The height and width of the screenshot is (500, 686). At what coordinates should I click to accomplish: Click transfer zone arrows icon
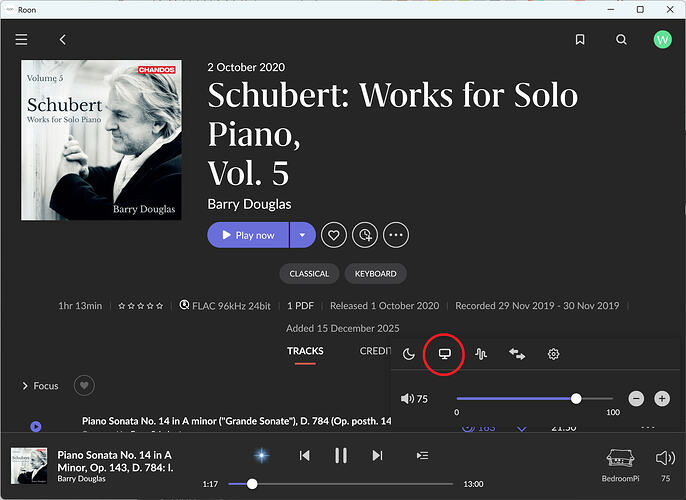tap(517, 354)
